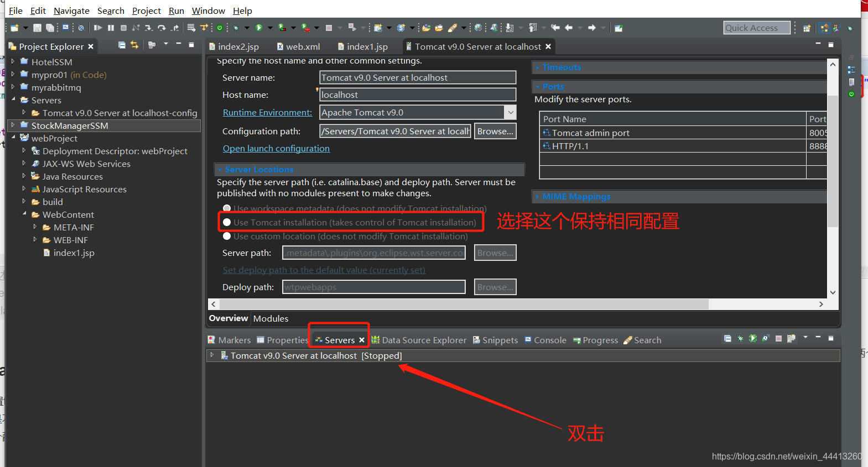Click the green Debug bug toolbar icon
Screen dimensions: 868x467
pyautogui.click(x=236, y=28)
